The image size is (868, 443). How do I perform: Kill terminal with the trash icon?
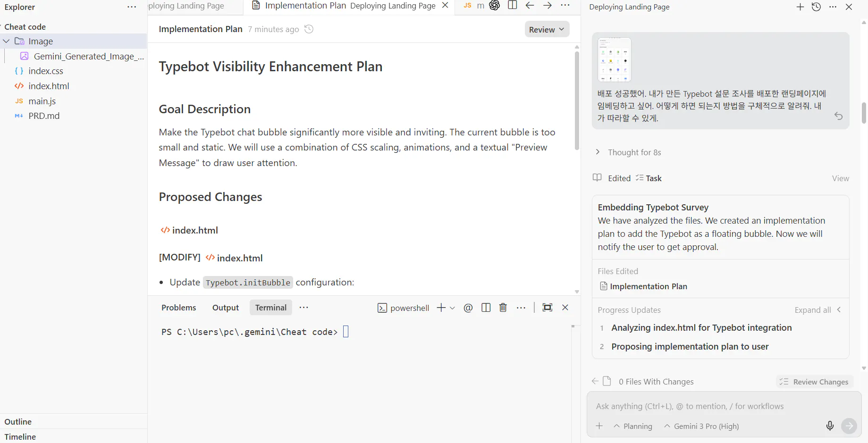(503, 308)
